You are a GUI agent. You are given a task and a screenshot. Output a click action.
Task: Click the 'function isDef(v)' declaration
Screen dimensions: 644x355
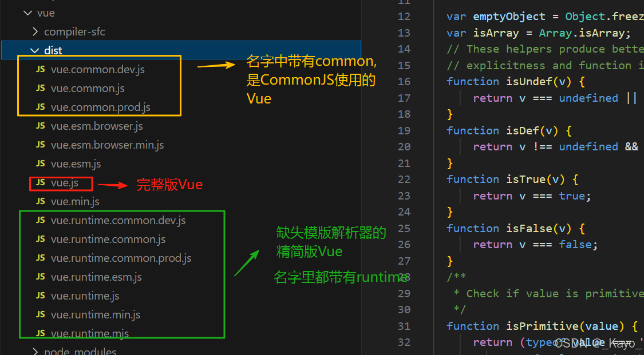pyautogui.click(x=509, y=131)
